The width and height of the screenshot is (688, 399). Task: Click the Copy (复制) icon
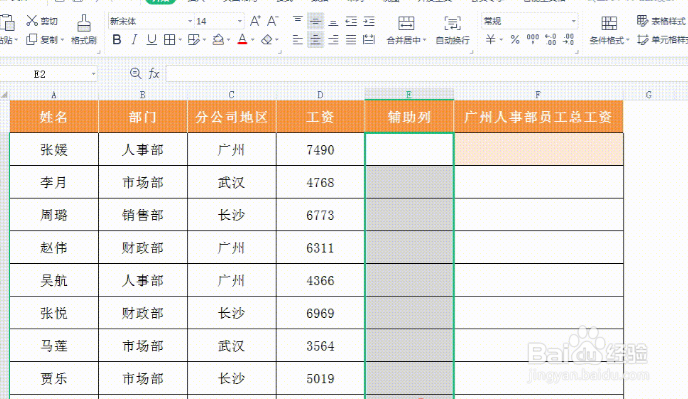pos(32,40)
